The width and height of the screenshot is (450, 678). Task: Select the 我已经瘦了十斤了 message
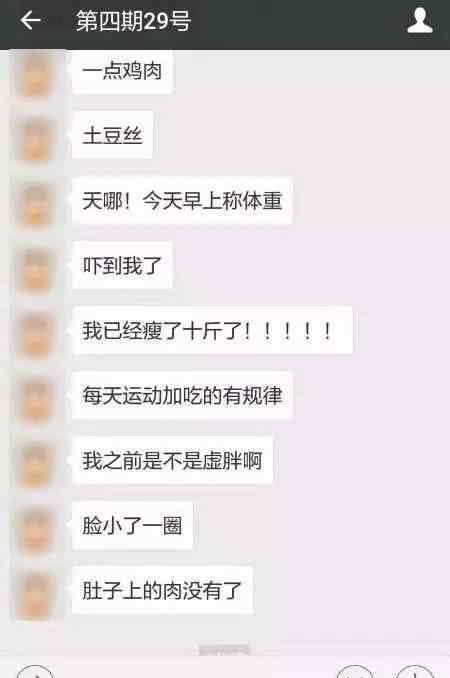(x=212, y=330)
